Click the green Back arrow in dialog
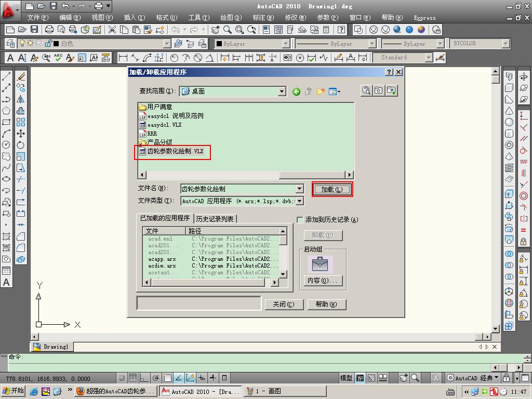Viewport: 532px width, 399px height. 296,91
